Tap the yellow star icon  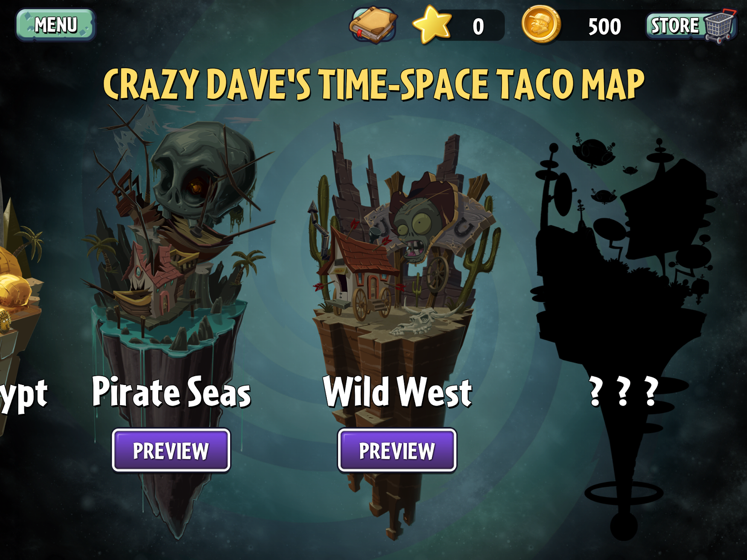[x=432, y=25]
